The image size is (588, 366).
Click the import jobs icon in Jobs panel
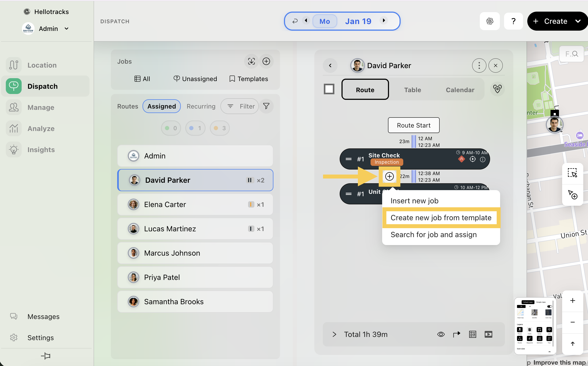251,61
